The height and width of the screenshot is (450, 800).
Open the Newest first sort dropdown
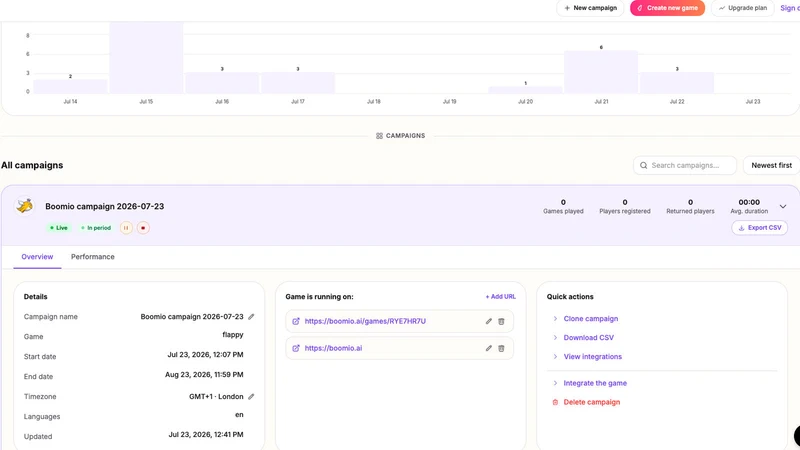(x=771, y=165)
